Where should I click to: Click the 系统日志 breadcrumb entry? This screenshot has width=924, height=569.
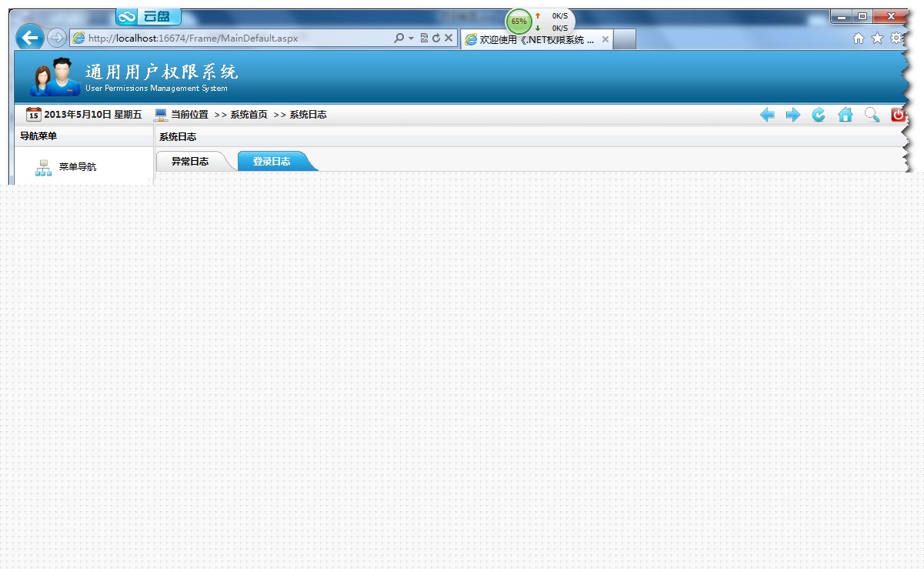click(x=308, y=115)
